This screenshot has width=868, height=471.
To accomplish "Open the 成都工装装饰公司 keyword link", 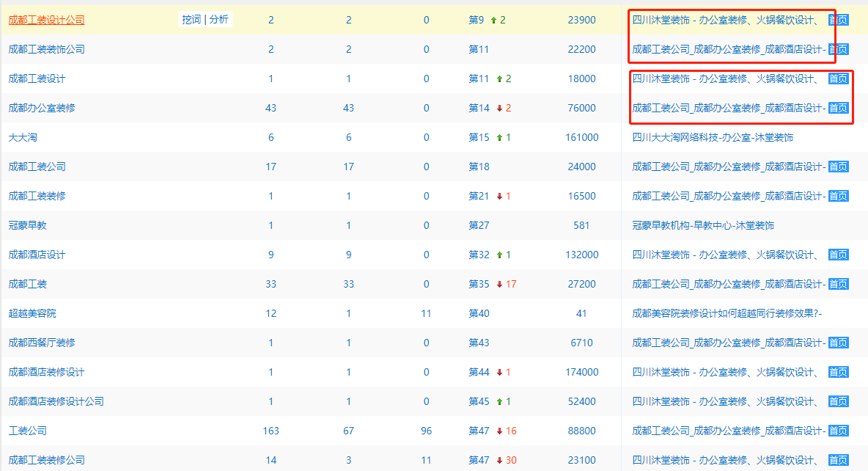I will click(46, 49).
